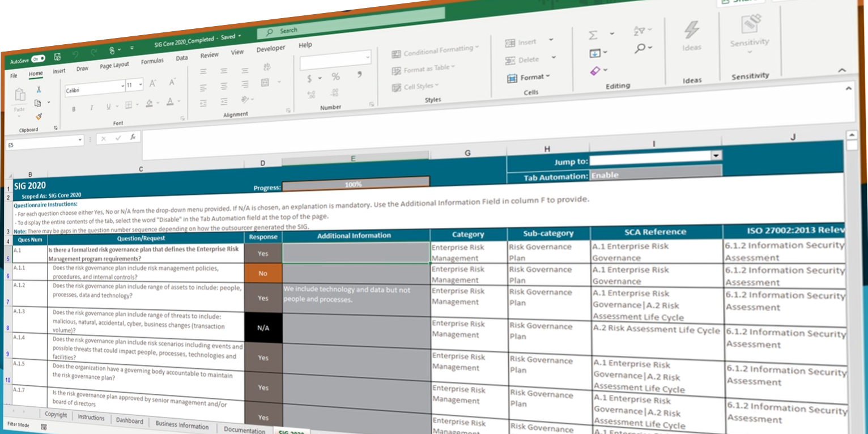Open the File menu
This screenshot has height=434, width=868.
click(14, 76)
